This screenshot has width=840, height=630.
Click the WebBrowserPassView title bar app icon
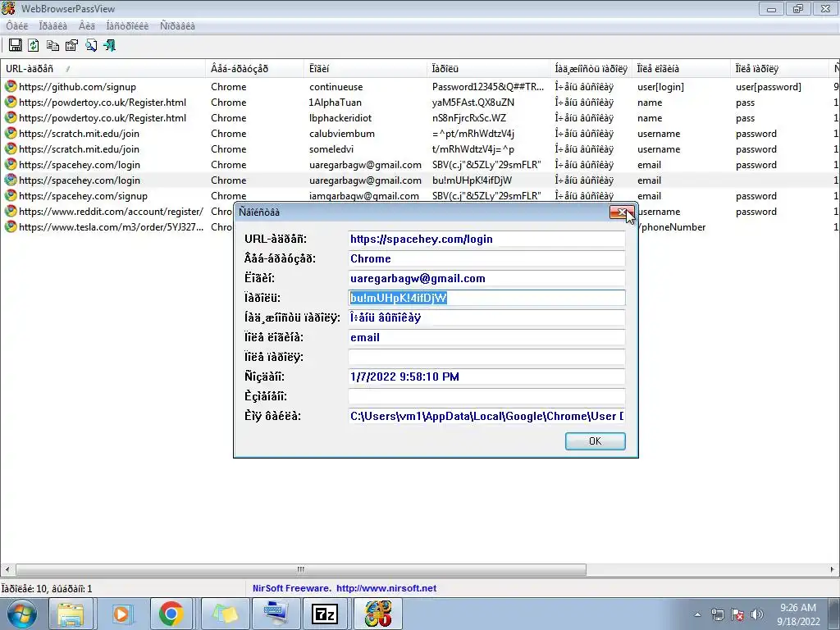tap(8, 8)
